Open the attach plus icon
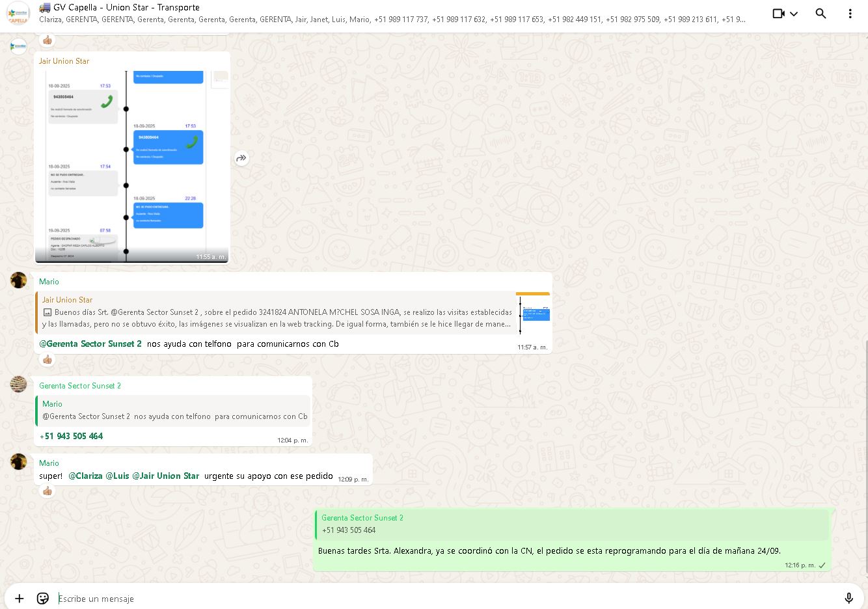The height and width of the screenshot is (609, 868). (x=20, y=599)
